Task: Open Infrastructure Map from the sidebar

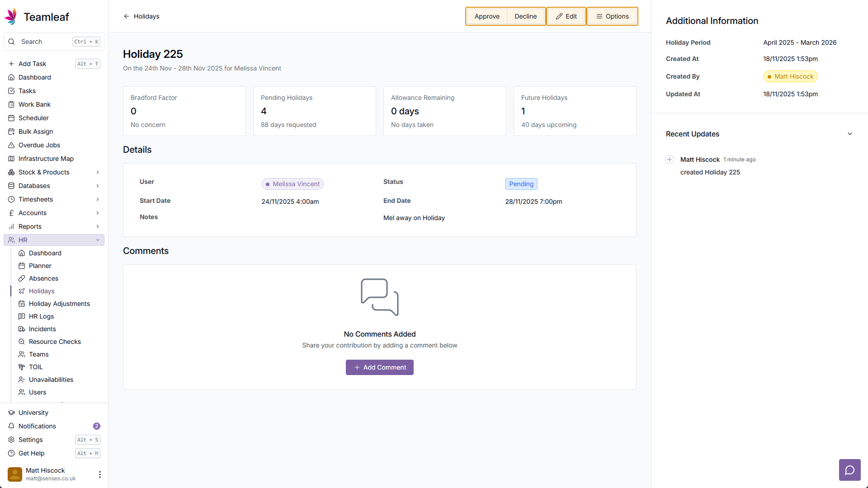Action: 46,159
